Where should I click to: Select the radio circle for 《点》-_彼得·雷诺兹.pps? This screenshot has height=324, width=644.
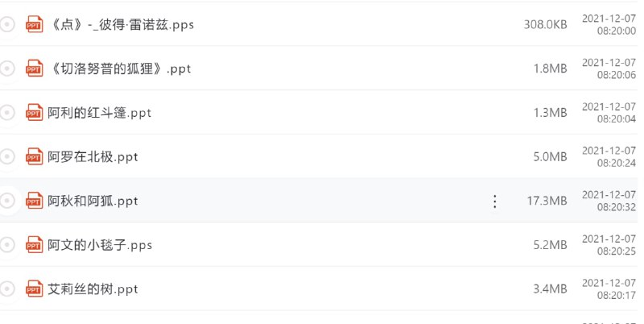pos(7,24)
